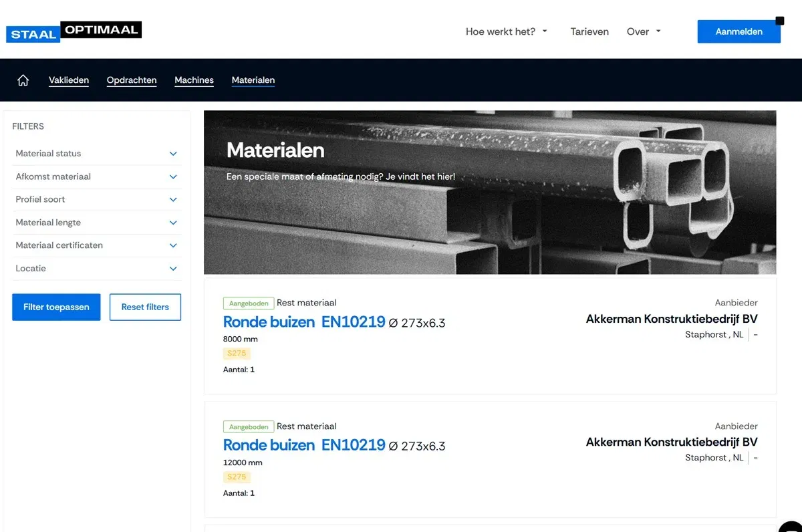Select the S275 steel grade tag on first material

237,353
